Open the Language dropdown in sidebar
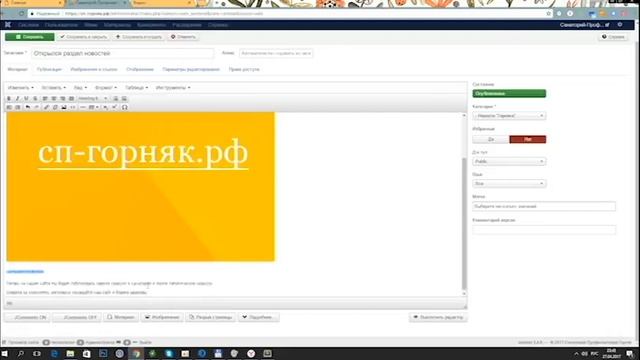Image resolution: width=640 pixels, height=360 pixels. [x=509, y=184]
